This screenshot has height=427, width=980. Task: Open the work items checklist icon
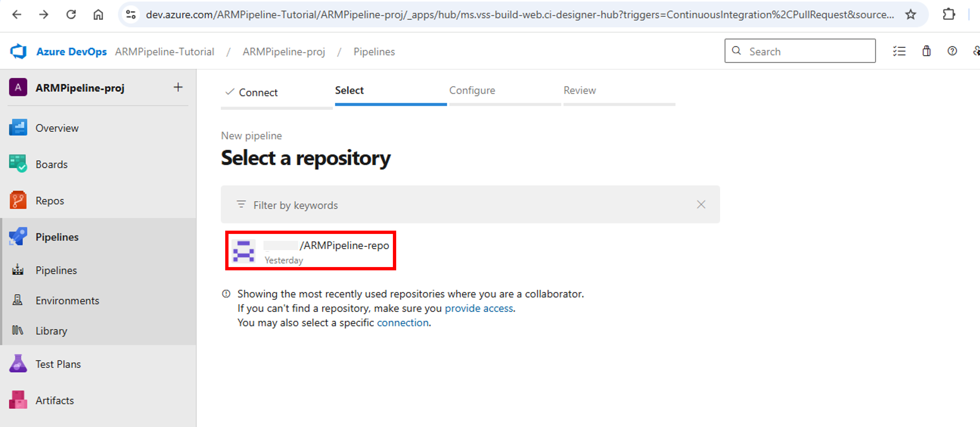point(899,51)
